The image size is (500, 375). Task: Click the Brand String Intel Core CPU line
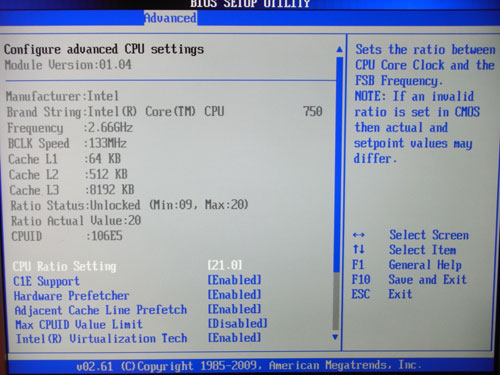(165, 112)
